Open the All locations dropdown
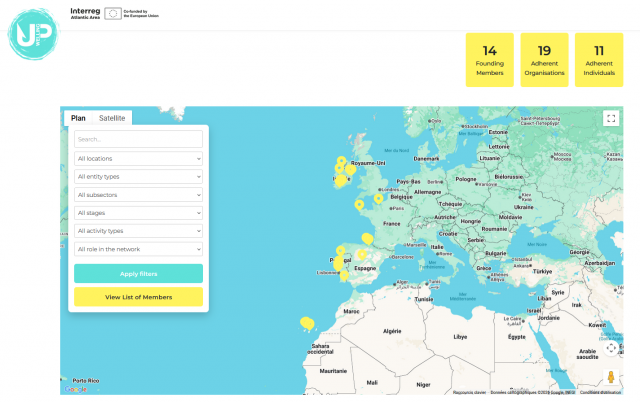This screenshot has width=640, height=402. pyautogui.click(x=138, y=158)
